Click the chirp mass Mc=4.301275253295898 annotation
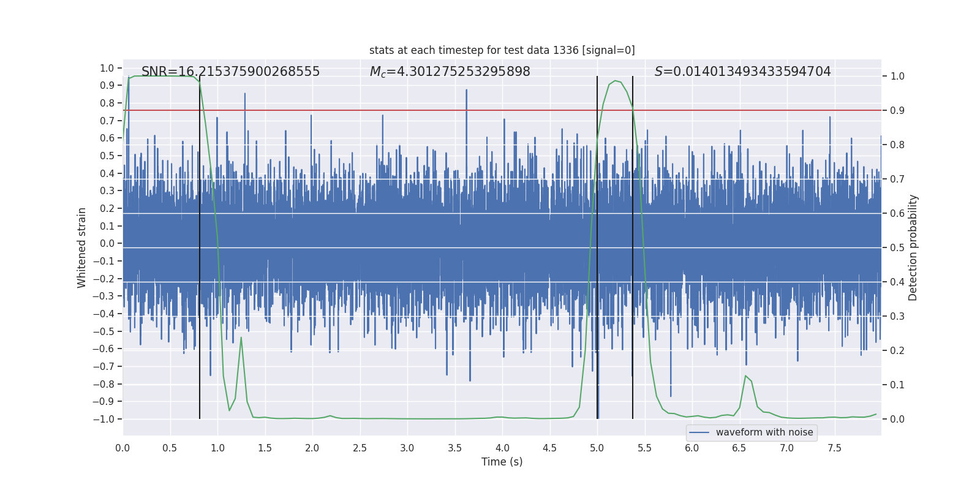Image resolution: width=980 pixels, height=490 pixels. [450, 72]
